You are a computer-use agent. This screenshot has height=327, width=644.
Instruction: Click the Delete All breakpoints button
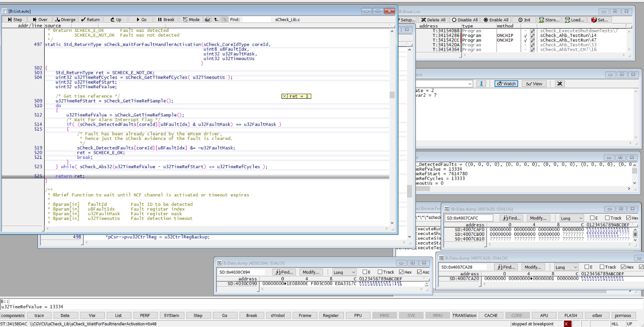[433, 20]
